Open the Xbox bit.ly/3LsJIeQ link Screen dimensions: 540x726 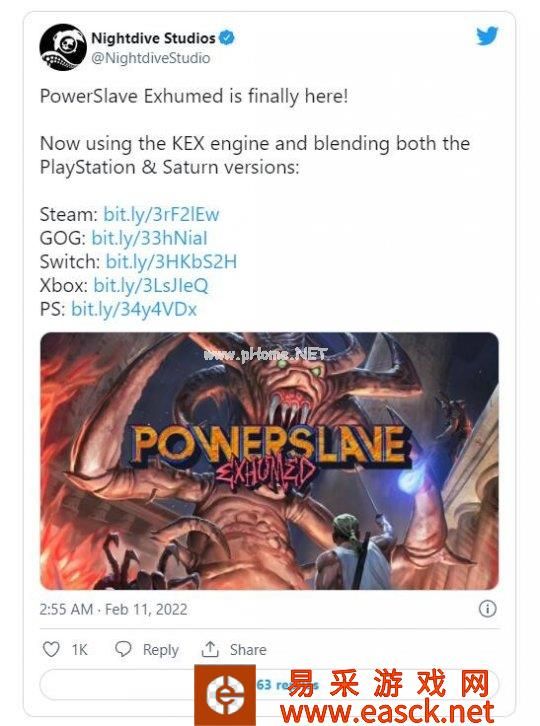tap(151, 285)
